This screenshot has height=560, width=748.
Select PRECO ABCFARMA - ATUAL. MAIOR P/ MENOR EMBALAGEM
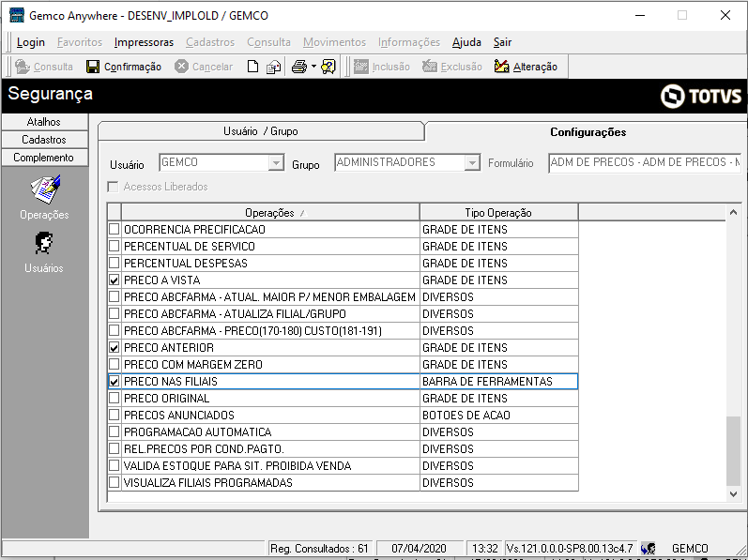pyautogui.click(x=269, y=297)
